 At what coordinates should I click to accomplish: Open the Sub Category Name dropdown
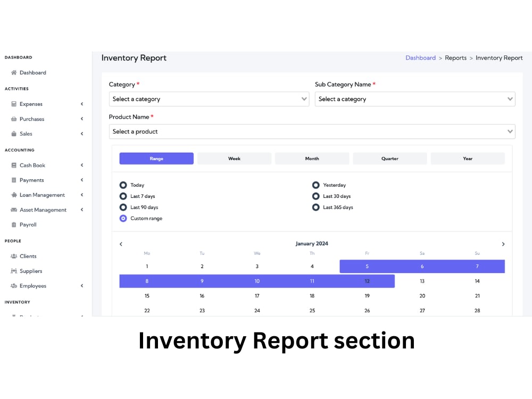click(415, 99)
